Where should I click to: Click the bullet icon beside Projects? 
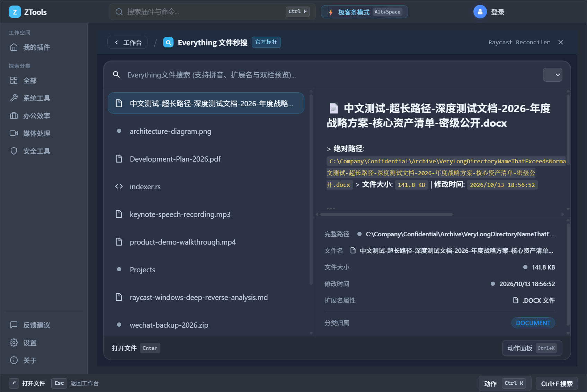tap(119, 270)
